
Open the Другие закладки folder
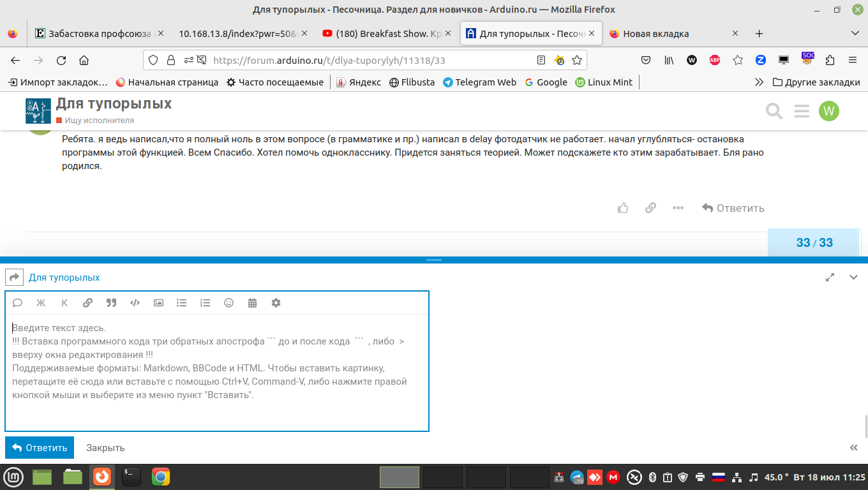point(816,82)
